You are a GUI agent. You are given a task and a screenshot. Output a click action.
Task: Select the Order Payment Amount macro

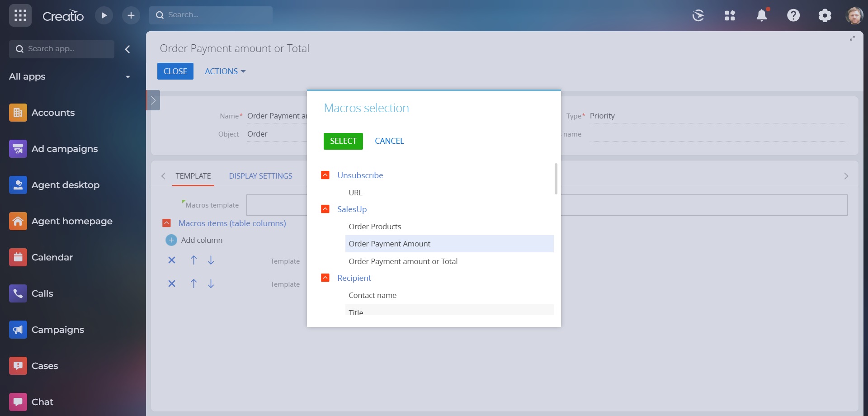pyautogui.click(x=449, y=244)
